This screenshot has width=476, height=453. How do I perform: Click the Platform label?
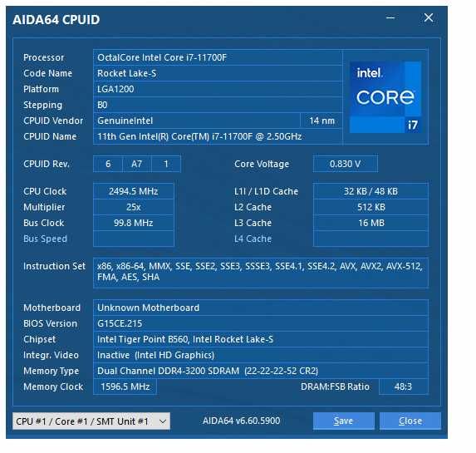[41, 89]
